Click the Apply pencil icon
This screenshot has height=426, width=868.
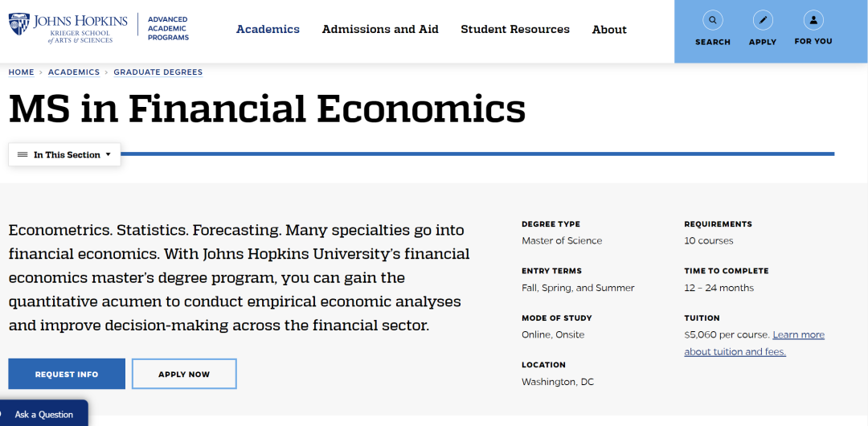coord(763,21)
